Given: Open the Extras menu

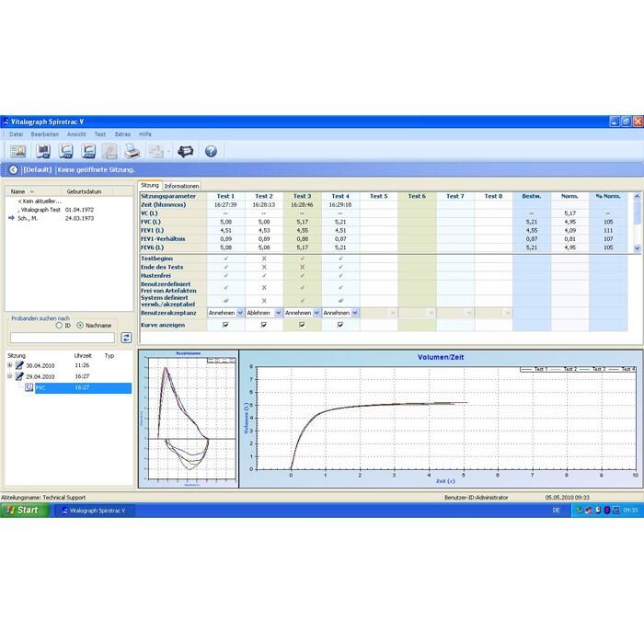Looking at the screenshot, I should coord(122,134).
